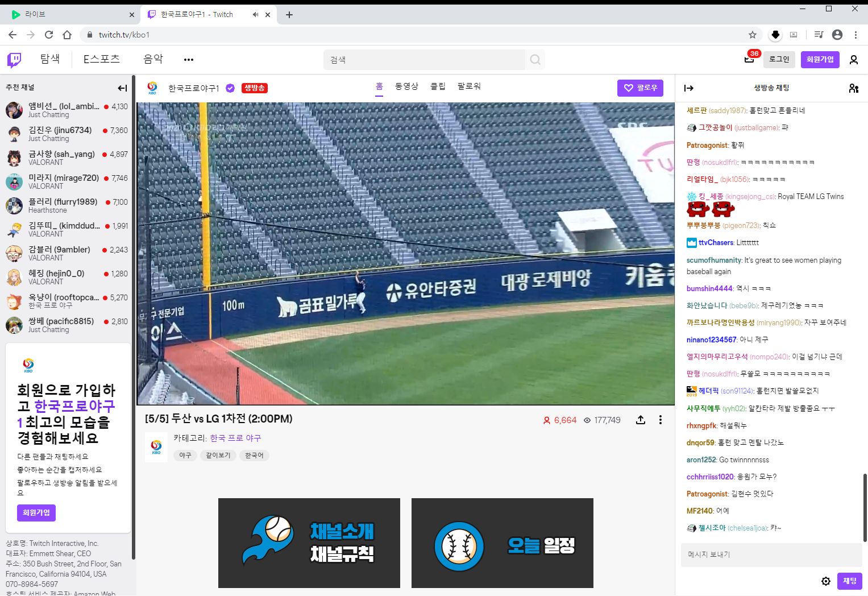Viewport: 868px width, 596px height.
Task: Collapse the live chat panel
Action: click(x=689, y=88)
